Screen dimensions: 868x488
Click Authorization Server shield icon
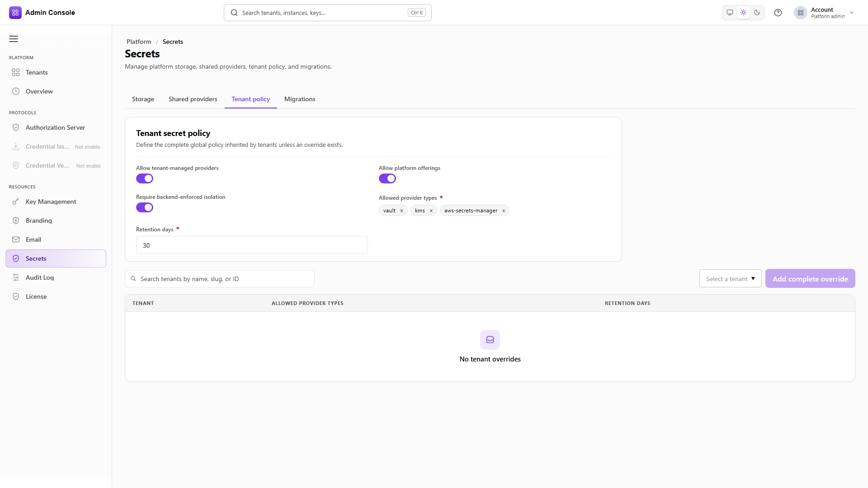(16, 127)
